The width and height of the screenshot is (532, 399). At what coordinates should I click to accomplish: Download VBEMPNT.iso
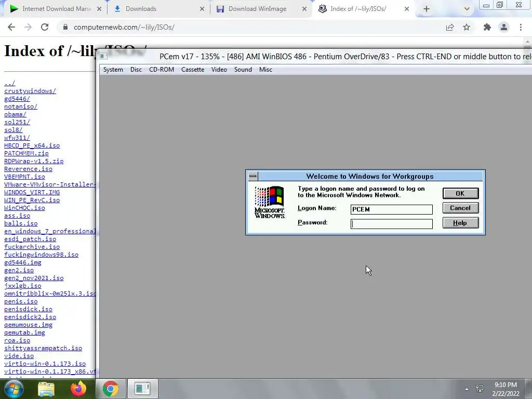click(x=24, y=177)
